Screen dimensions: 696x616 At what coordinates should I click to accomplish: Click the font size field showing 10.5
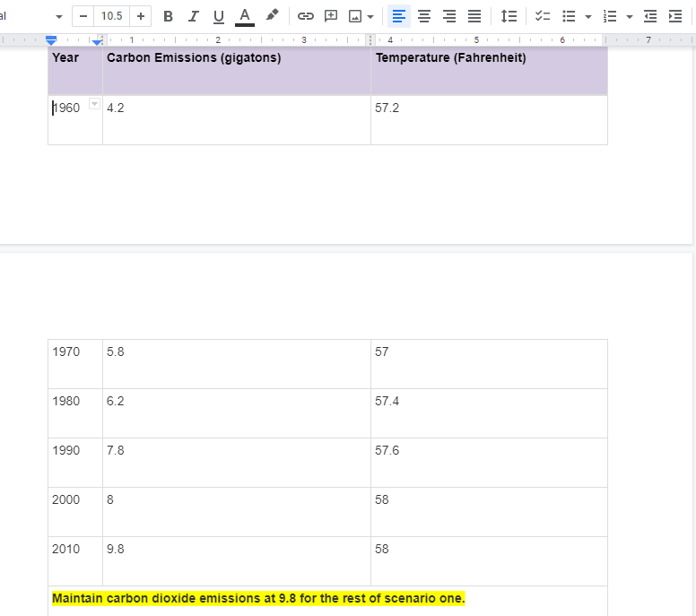pos(111,16)
